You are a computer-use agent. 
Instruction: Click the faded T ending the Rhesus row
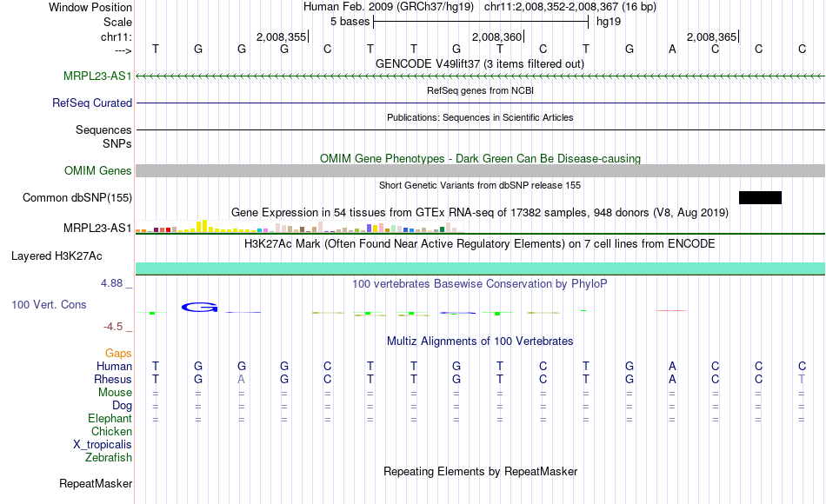[802, 379]
